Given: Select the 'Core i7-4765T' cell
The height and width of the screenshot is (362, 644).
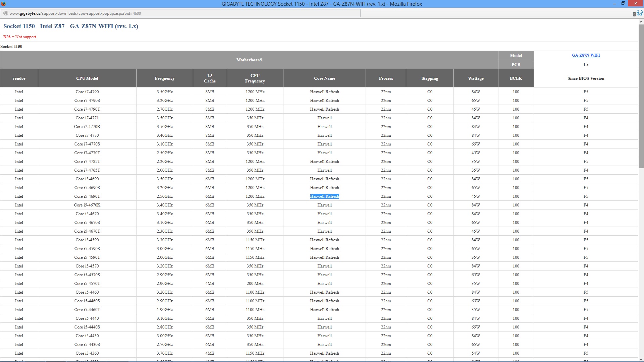Looking at the screenshot, I should pos(87,170).
